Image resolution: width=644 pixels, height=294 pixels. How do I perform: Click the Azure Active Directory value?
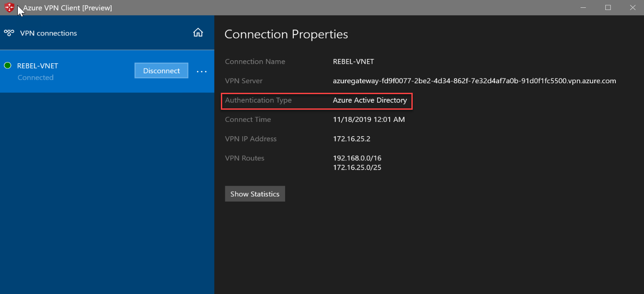pos(370,100)
